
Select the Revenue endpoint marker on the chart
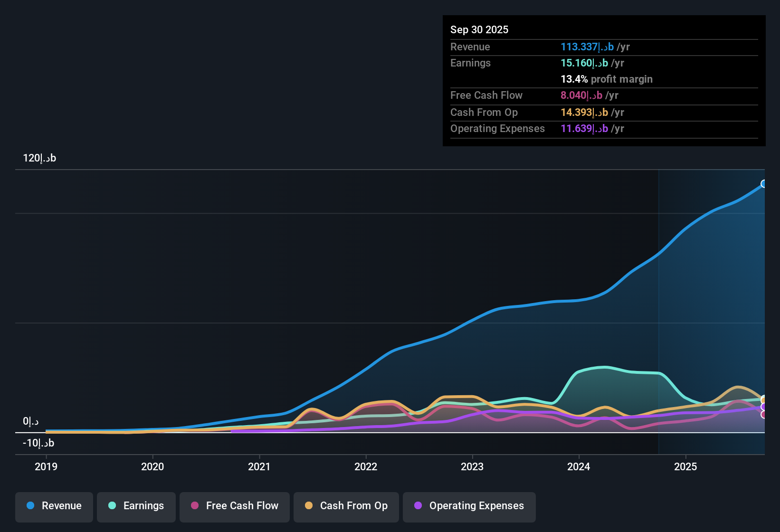764,183
